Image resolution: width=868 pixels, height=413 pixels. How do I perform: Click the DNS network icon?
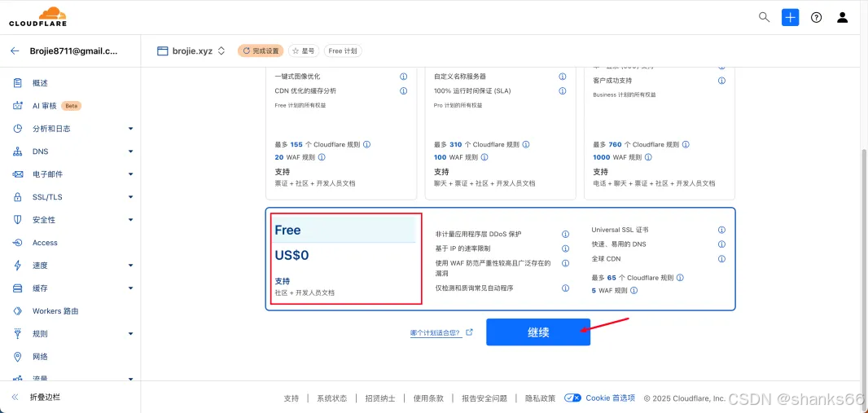click(x=18, y=152)
